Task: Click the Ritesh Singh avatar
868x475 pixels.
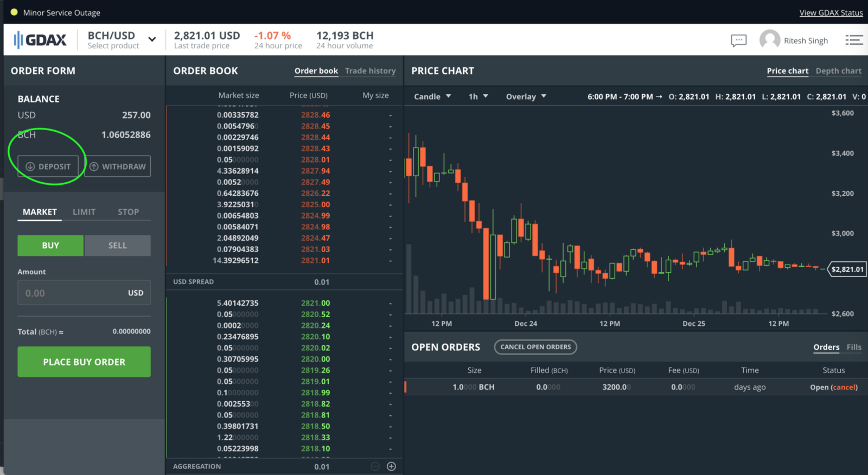Action: point(770,40)
